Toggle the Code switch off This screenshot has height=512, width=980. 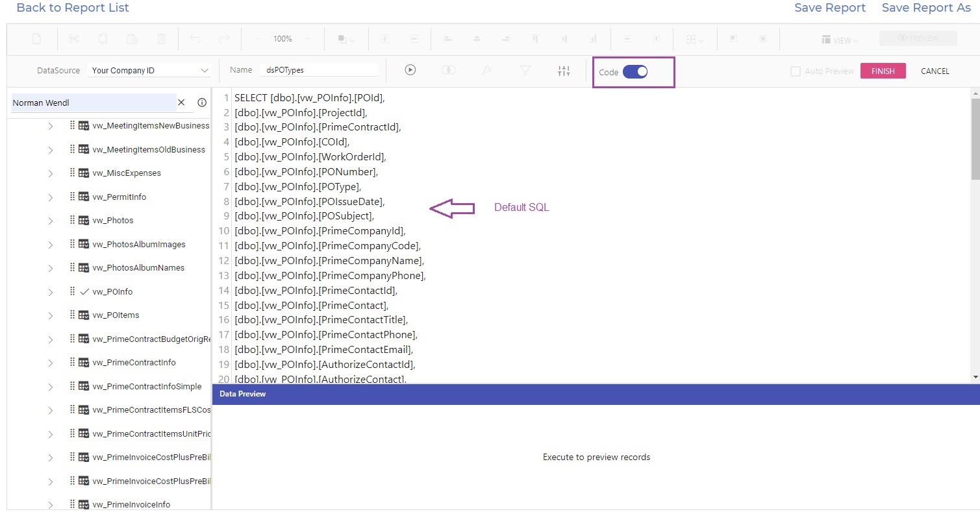[635, 72]
